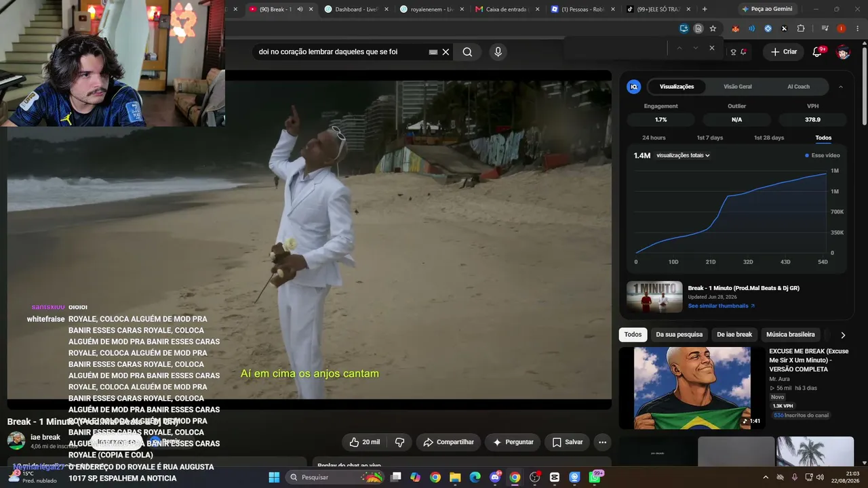This screenshot has height=488, width=868.
Task: Show more filter chips with the right arrow
Action: tap(843, 335)
